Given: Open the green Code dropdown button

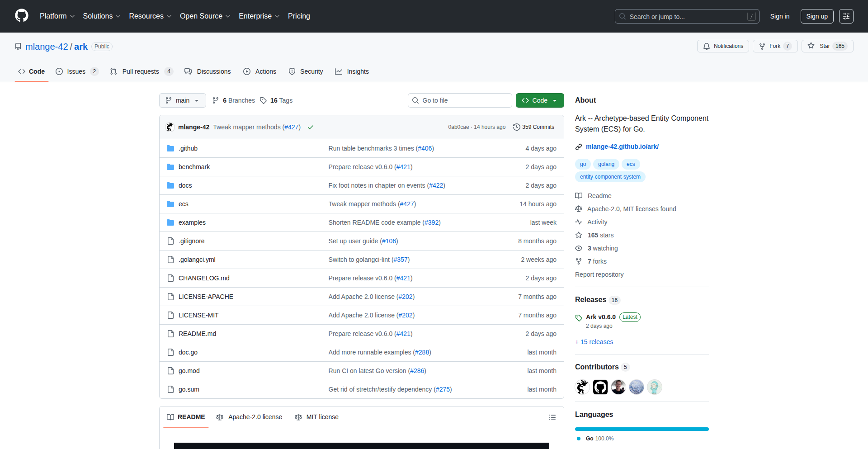Looking at the screenshot, I should (x=540, y=100).
